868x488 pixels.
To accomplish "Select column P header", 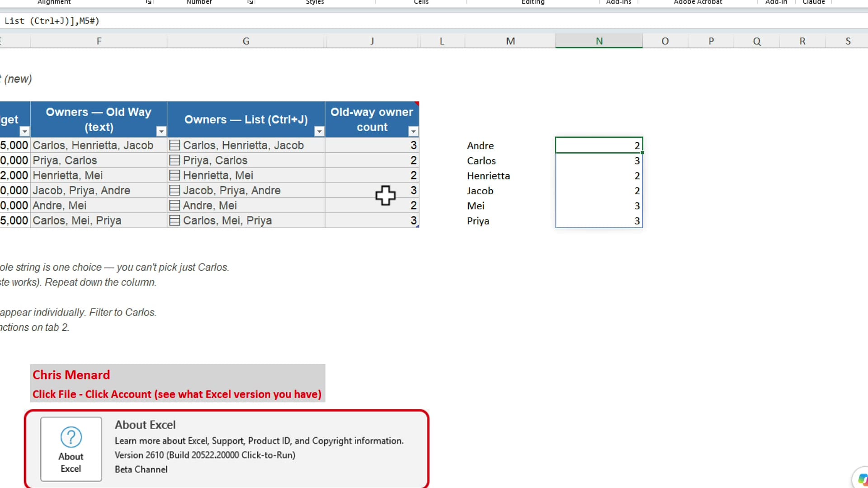I will pos(711,41).
